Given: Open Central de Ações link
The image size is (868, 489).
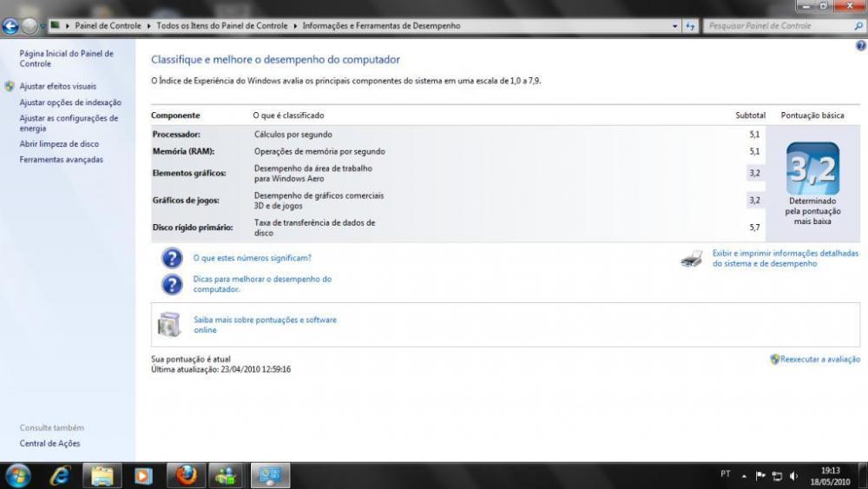Looking at the screenshot, I should [49, 443].
